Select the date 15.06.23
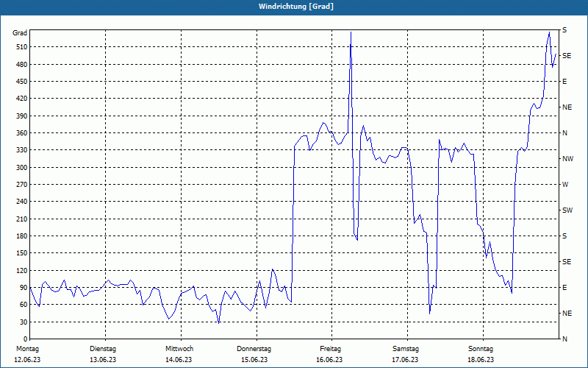 (254, 360)
